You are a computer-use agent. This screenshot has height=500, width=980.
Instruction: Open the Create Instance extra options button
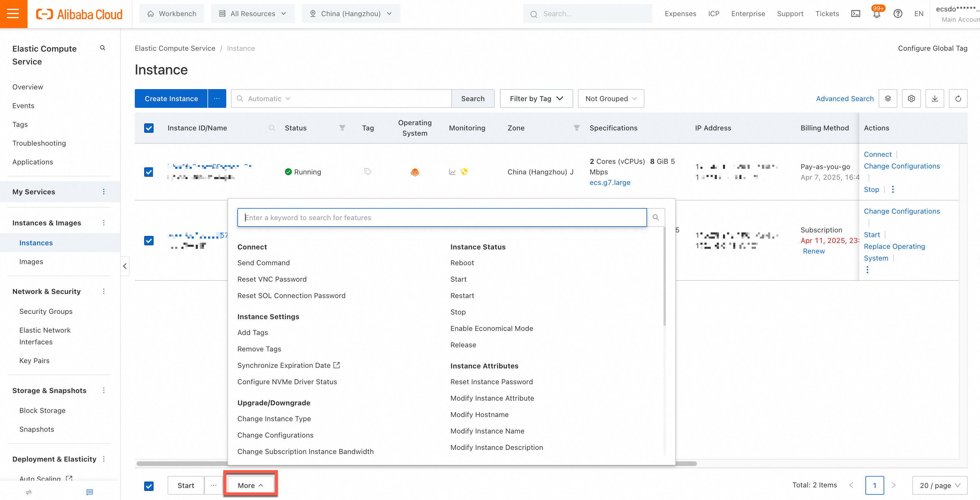[x=217, y=98]
